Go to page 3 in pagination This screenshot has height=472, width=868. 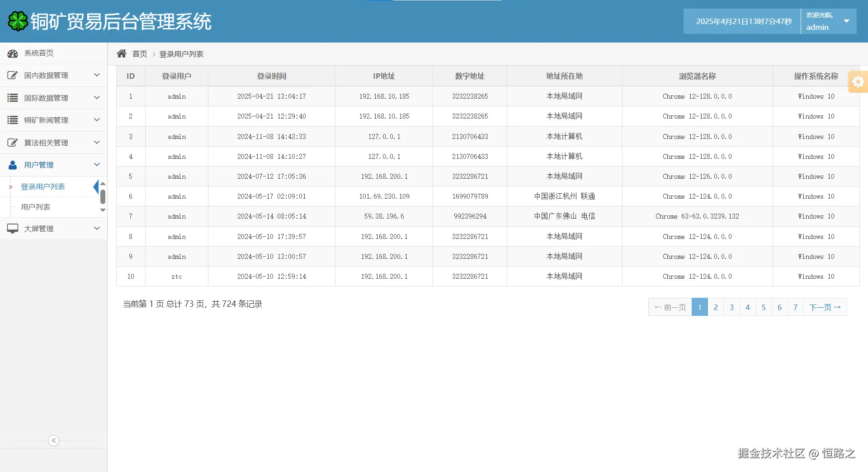click(731, 307)
